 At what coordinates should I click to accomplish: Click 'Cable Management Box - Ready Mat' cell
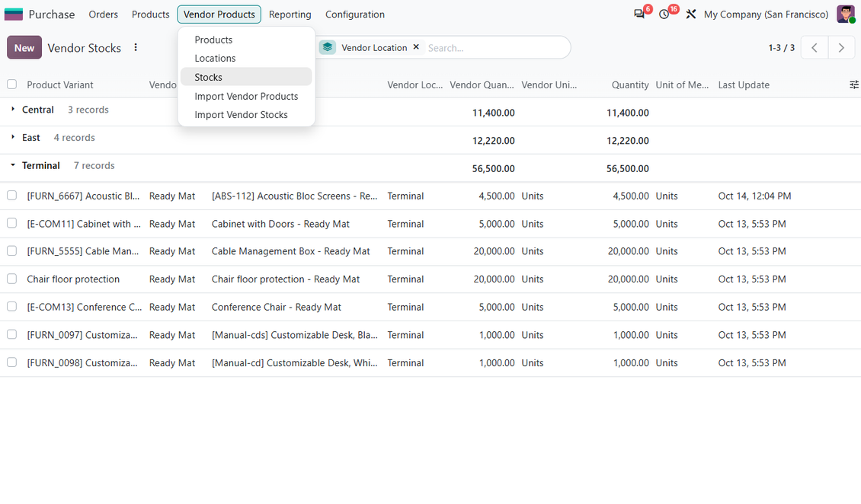click(x=290, y=251)
